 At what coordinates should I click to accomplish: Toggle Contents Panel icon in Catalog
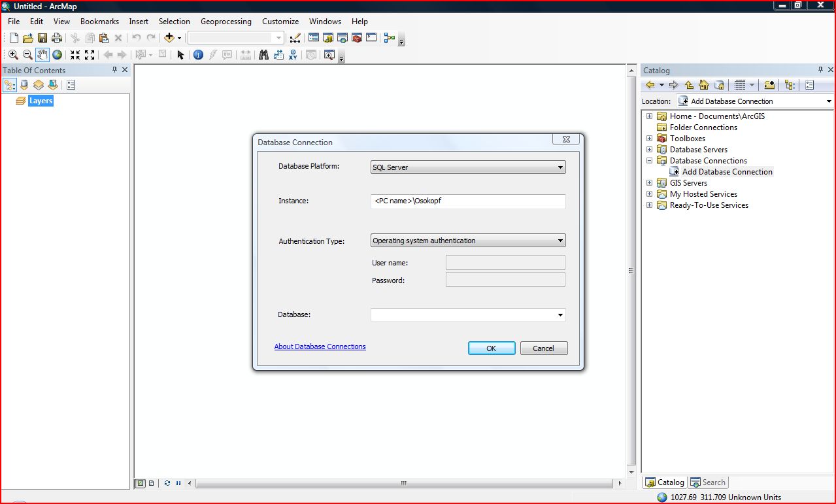click(790, 85)
